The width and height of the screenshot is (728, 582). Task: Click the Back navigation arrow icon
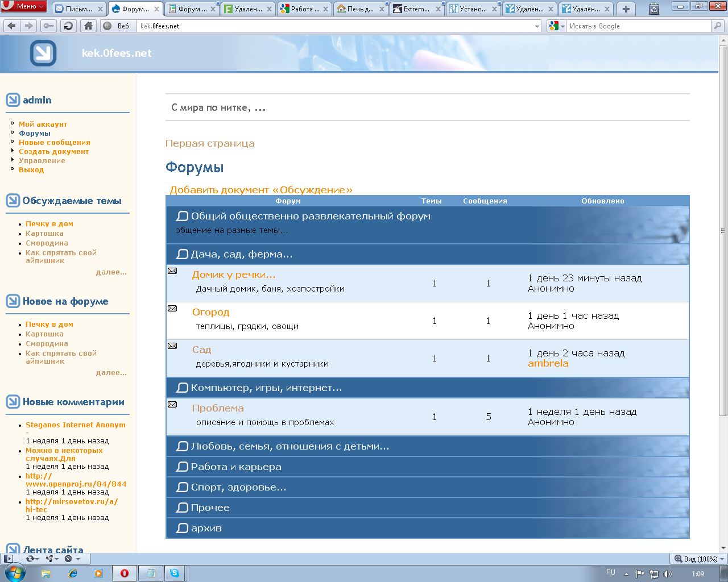click(x=12, y=26)
